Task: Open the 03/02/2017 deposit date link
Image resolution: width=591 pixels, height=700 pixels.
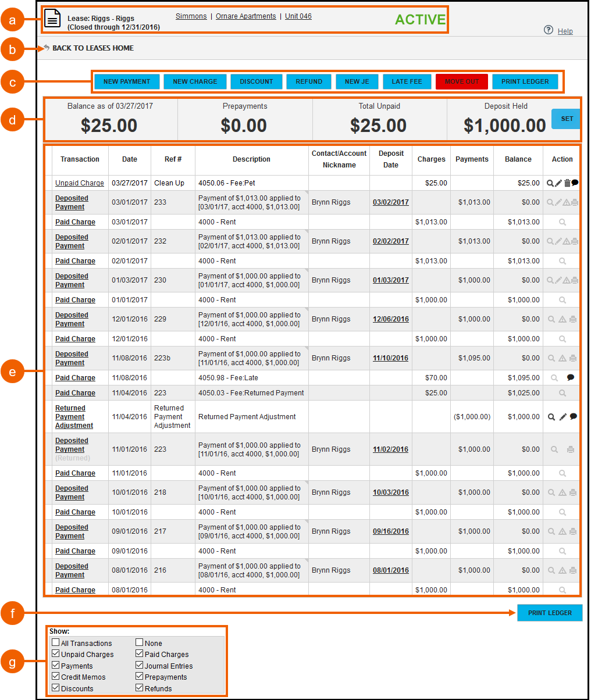Action: (390, 202)
